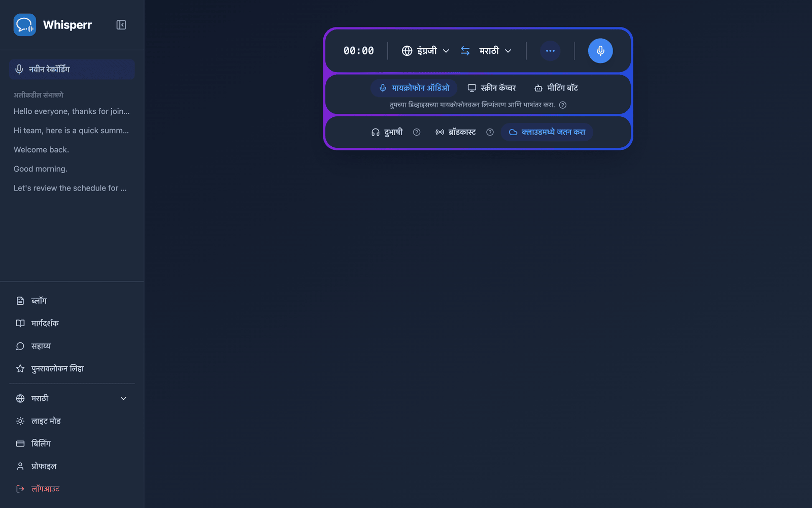Open सहाय्य support
Image resolution: width=812 pixels, height=508 pixels.
pos(72,346)
